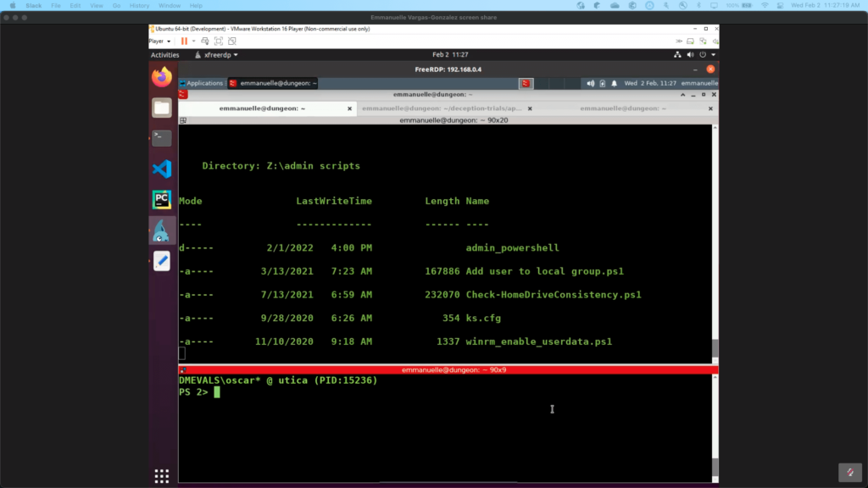Launch Visual Studio Code from the dock
This screenshot has height=488, width=868.
[x=162, y=169]
